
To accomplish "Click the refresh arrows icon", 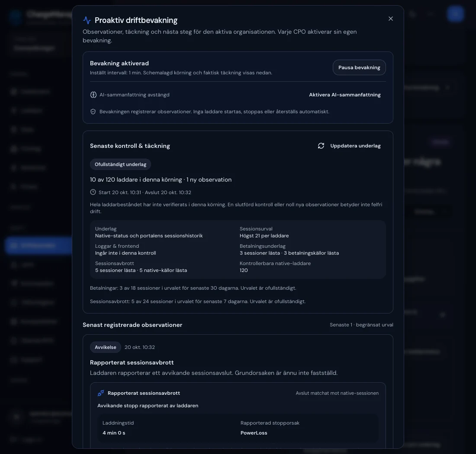I will coord(321,146).
